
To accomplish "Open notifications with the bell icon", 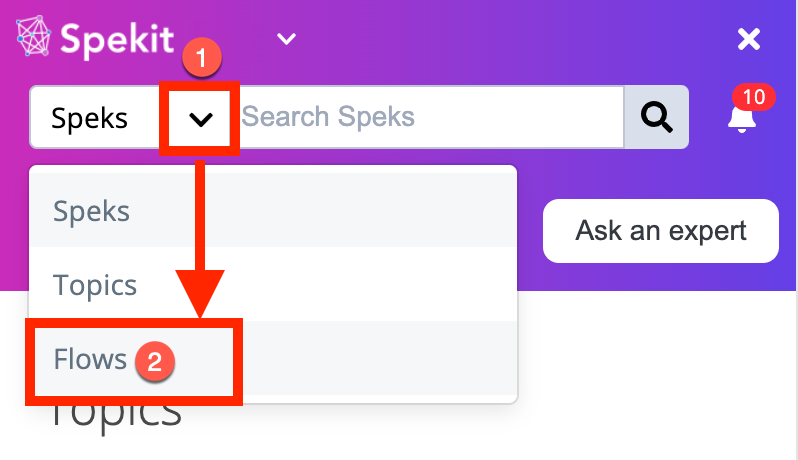I will pyautogui.click(x=742, y=119).
